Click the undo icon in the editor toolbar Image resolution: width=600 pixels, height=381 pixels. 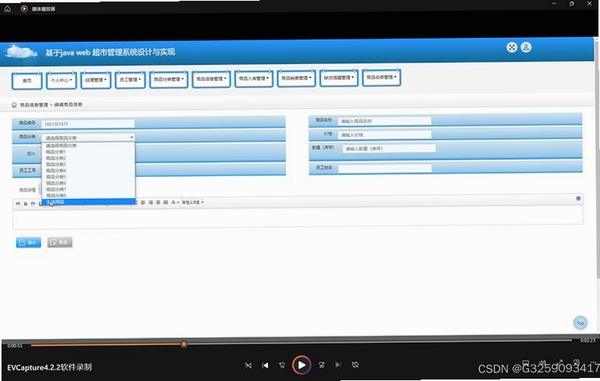(18, 204)
